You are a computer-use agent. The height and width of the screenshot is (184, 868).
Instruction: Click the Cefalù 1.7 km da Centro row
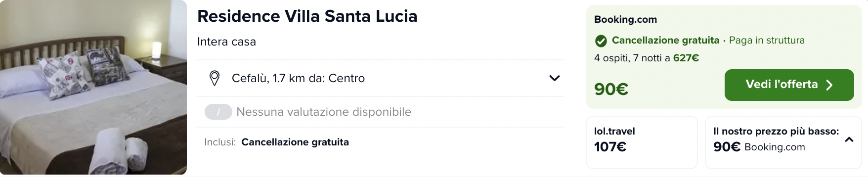[x=381, y=78]
